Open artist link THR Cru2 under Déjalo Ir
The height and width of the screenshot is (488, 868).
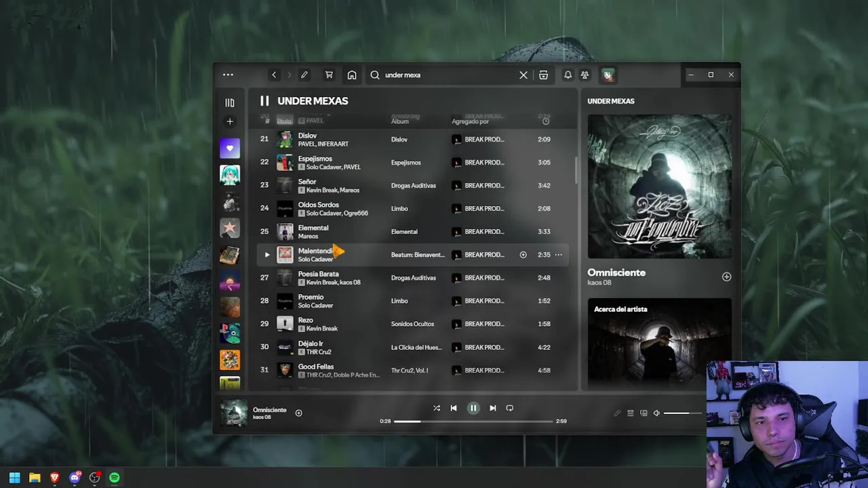(319, 352)
